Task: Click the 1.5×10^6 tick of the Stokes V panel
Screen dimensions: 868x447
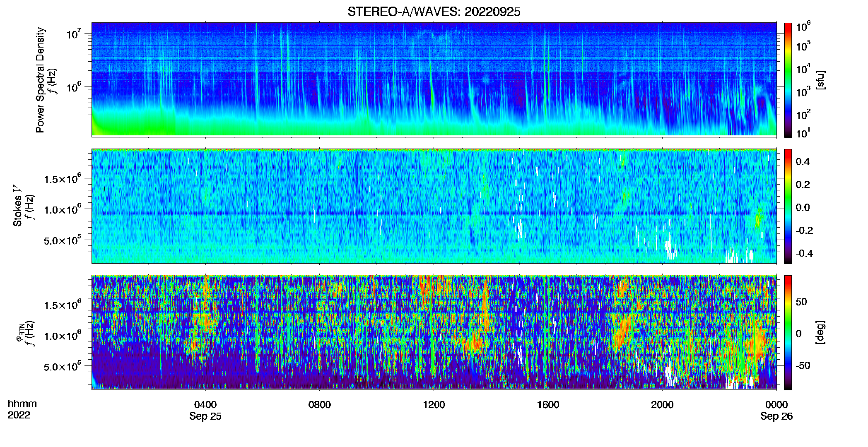Action: [63, 178]
